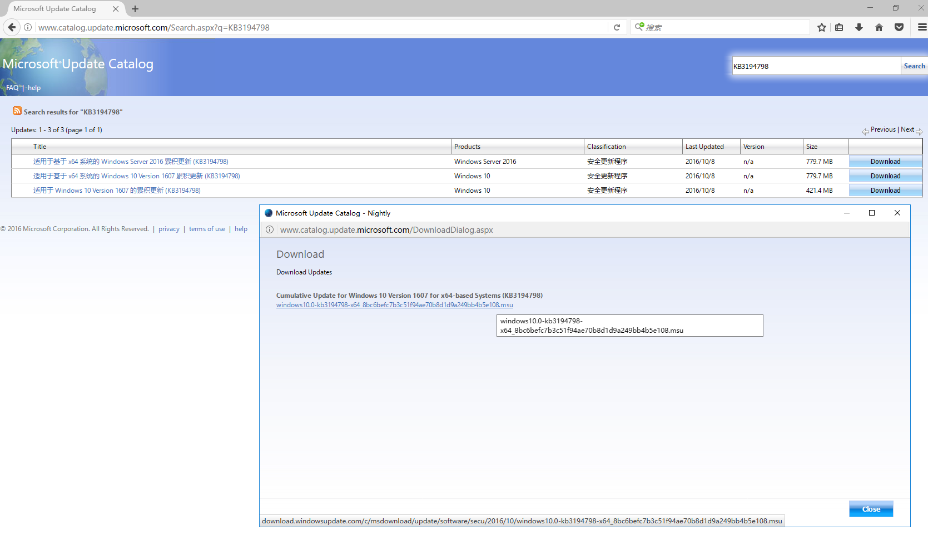Screen dimensions: 928x560
Task: Open the help link in footer
Action: [x=241, y=229]
